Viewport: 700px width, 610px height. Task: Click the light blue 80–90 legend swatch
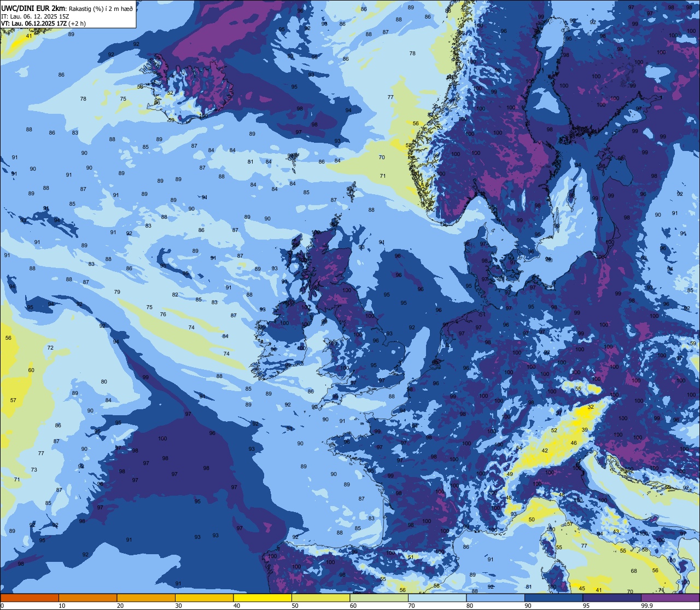tap(495, 597)
